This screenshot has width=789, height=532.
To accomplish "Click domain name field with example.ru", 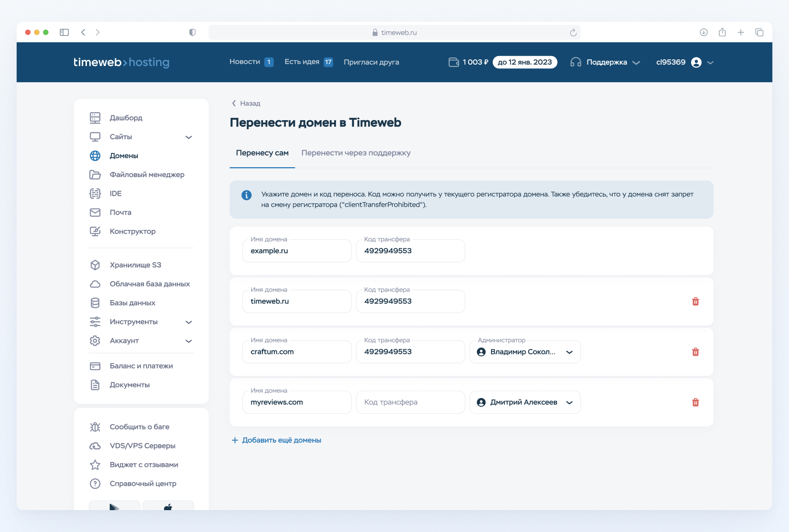I will [297, 251].
